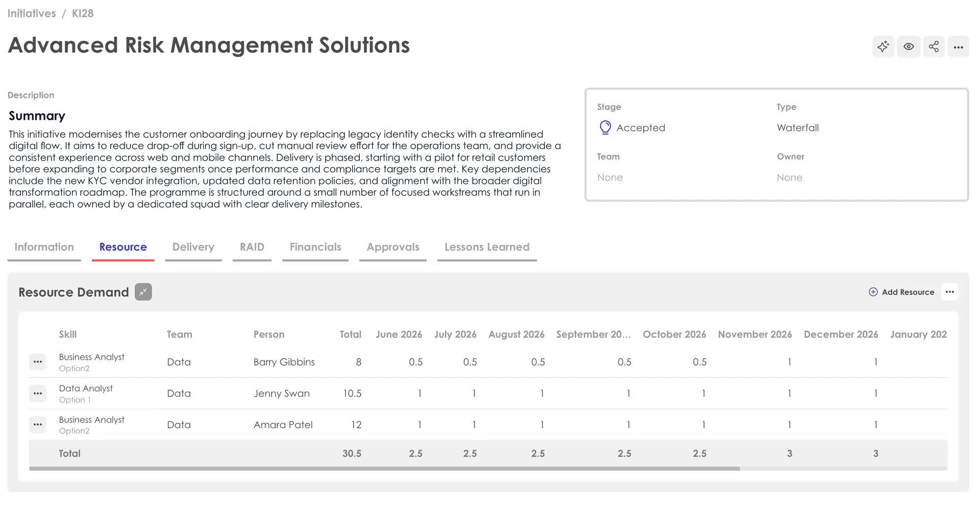The image size is (980, 506).
Task: Click the October 2026 column header
Action: [674, 334]
